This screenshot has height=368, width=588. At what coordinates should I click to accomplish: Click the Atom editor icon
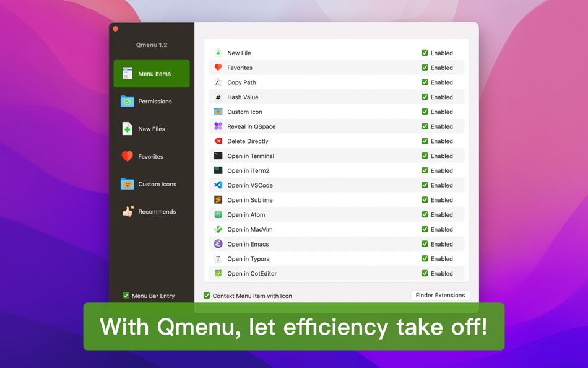[217, 214]
